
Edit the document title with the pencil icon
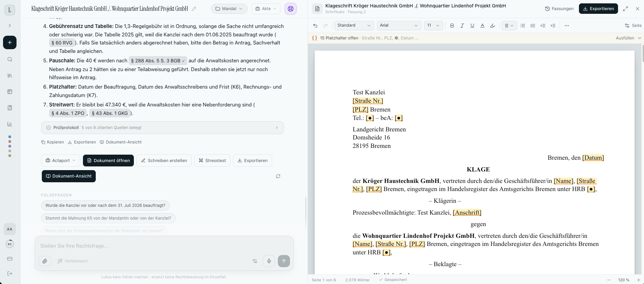(x=194, y=9)
